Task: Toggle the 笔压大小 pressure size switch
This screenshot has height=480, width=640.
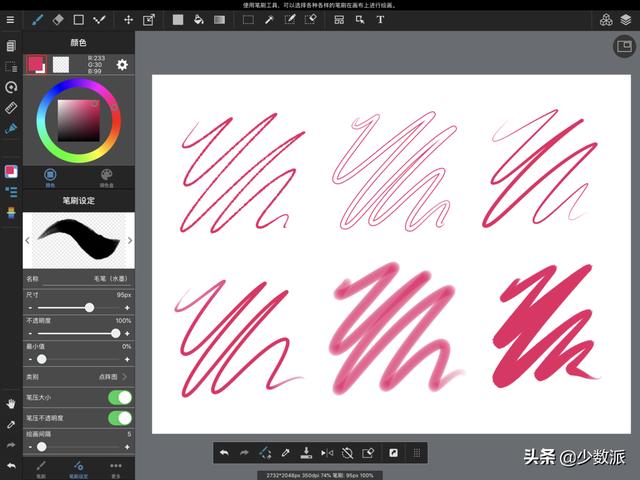Action: tap(120, 397)
